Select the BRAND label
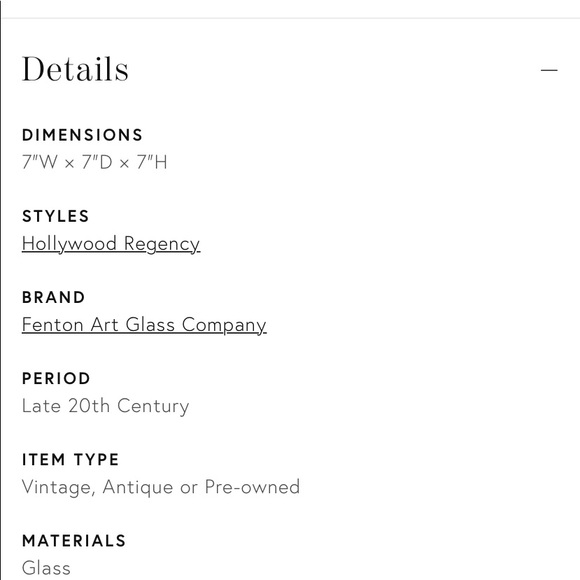580x580 pixels. [54, 297]
